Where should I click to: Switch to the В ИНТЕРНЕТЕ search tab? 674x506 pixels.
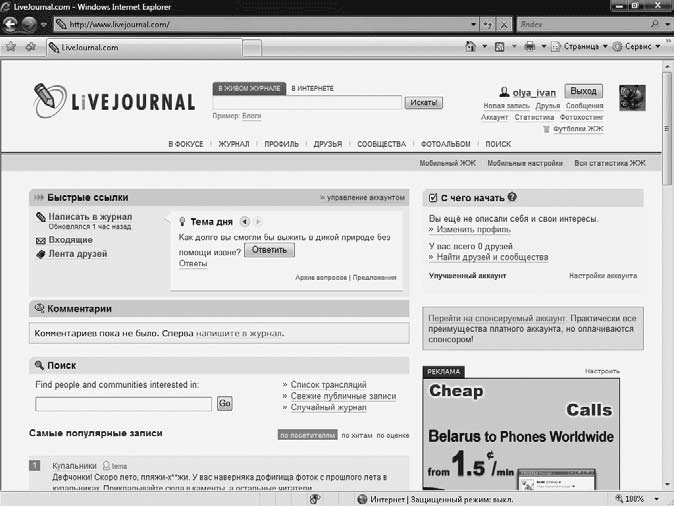(312, 89)
